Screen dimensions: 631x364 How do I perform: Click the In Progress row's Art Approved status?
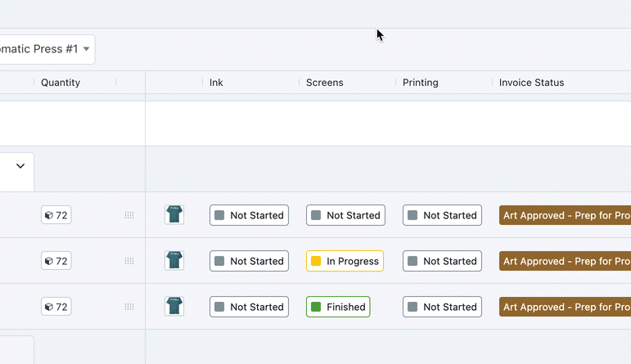point(565,261)
